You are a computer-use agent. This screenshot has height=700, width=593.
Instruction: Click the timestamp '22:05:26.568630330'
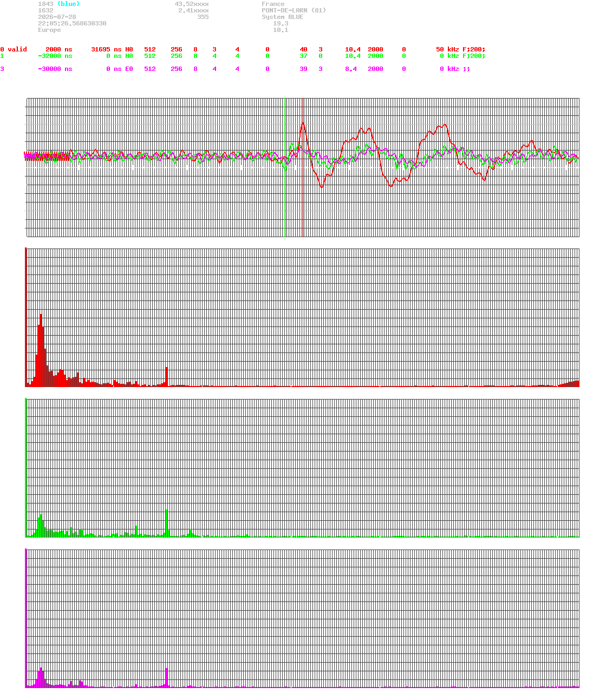pyautogui.click(x=72, y=23)
